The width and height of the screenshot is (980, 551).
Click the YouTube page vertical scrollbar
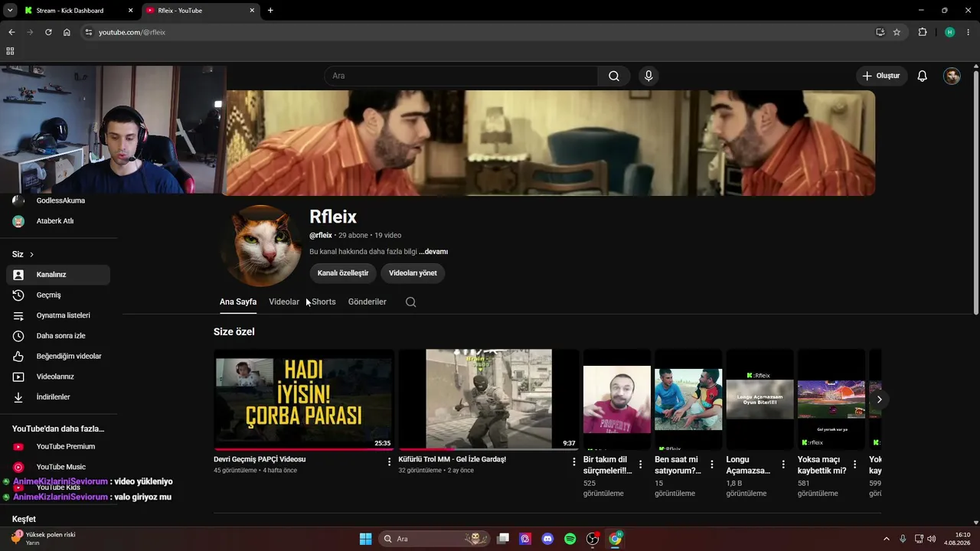coord(975,191)
